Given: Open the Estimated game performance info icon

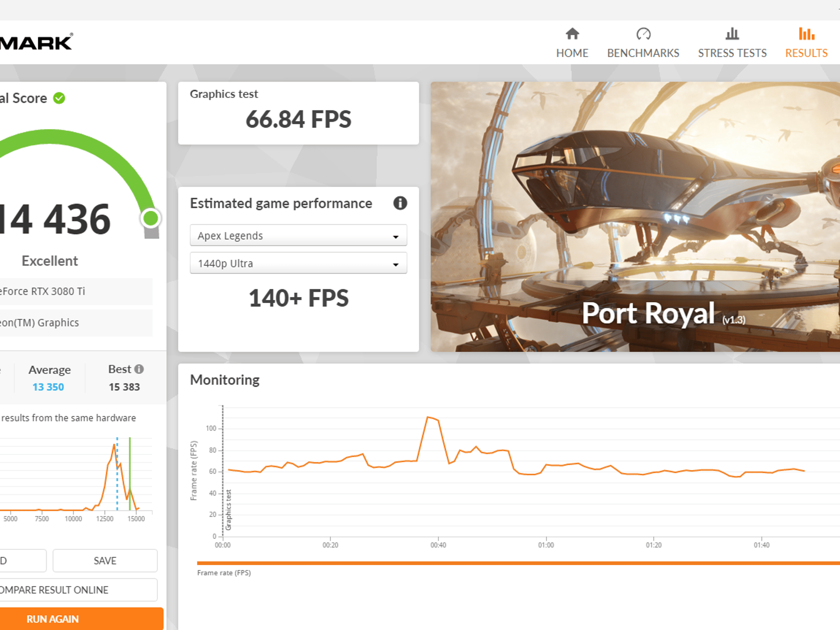Looking at the screenshot, I should [x=400, y=203].
